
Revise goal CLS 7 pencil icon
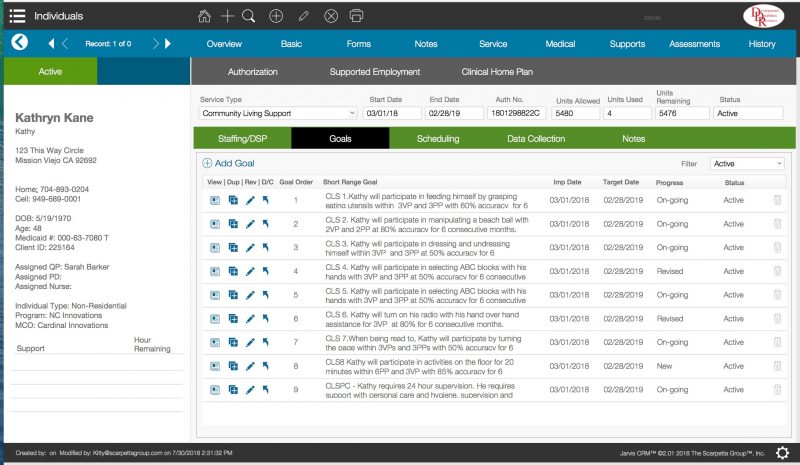(250, 342)
